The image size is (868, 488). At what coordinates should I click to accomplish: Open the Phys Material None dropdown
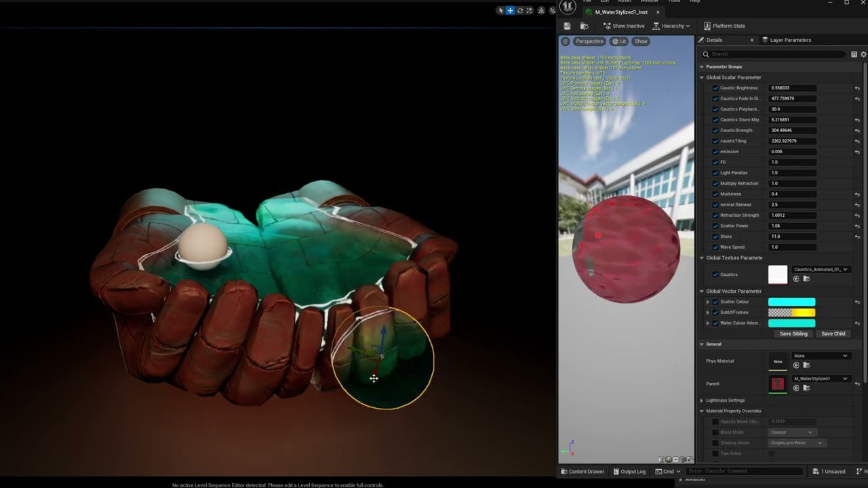[x=821, y=356]
